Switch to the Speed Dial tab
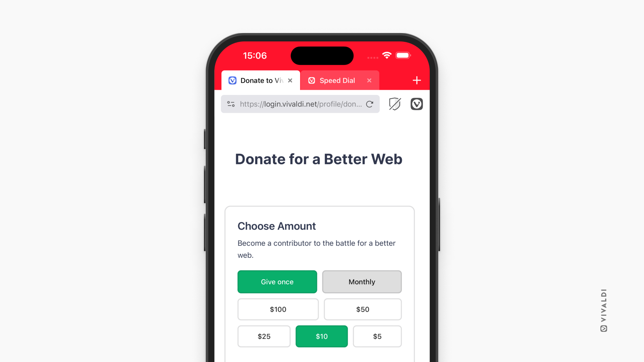The width and height of the screenshot is (644, 362). point(337,80)
